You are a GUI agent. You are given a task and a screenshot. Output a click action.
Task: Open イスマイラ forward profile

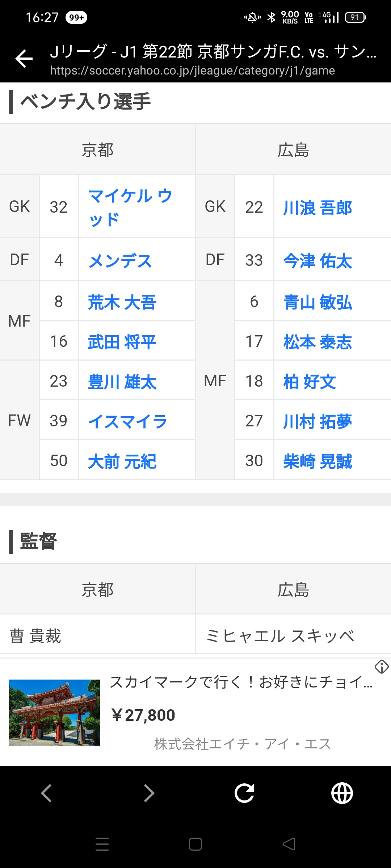click(x=127, y=421)
